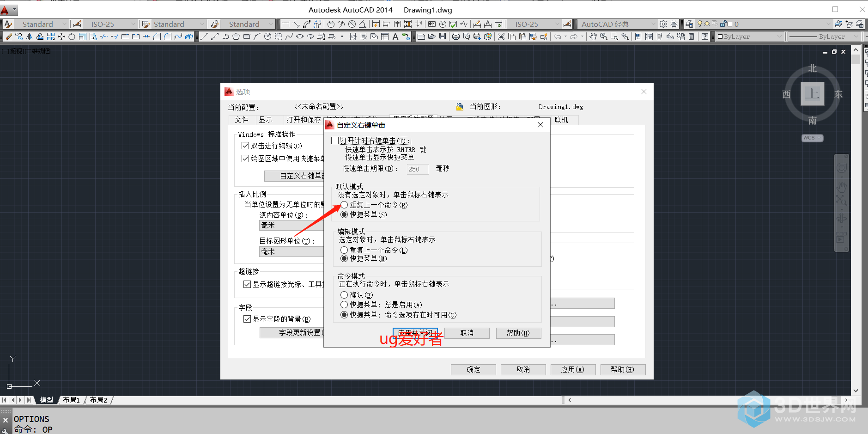The image size is (868, 434).
Task: Click the Match Properties icon
Action: pyautogui.click(x=533, y=37)
